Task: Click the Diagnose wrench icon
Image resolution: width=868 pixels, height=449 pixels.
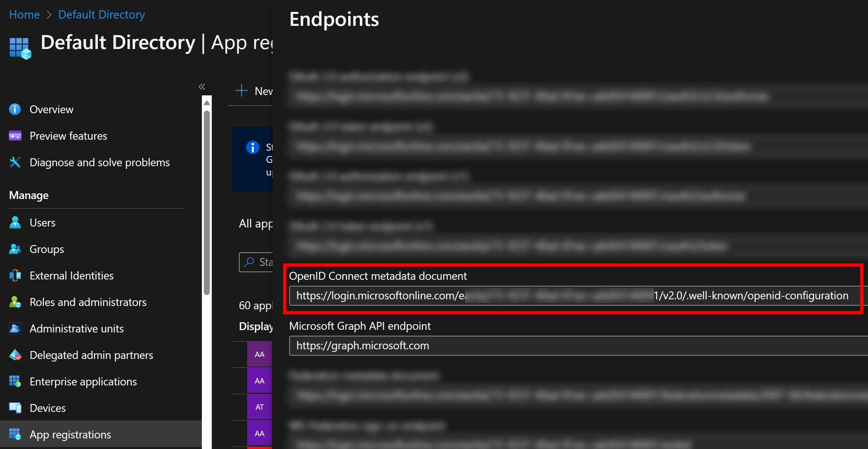Action: (15, 162)
